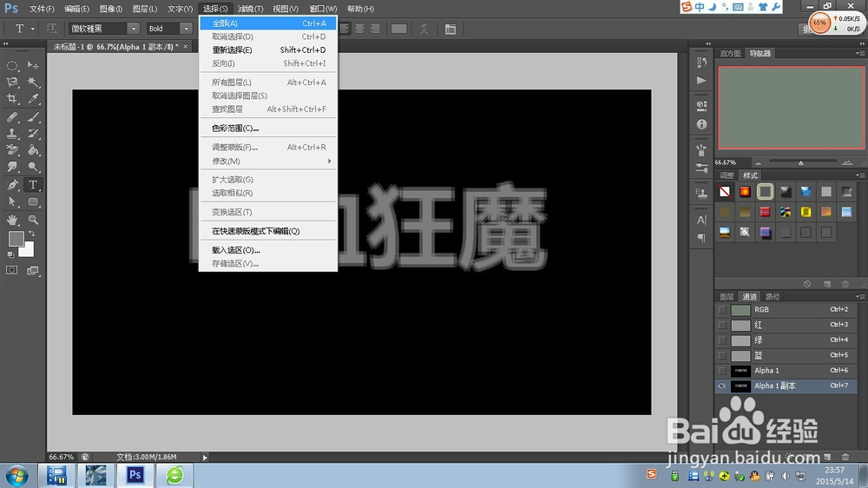The width and height of the screenshot is (868, 488).
Task: Select the Elliptical Marquee tool
Action: [x=11, y=65]
